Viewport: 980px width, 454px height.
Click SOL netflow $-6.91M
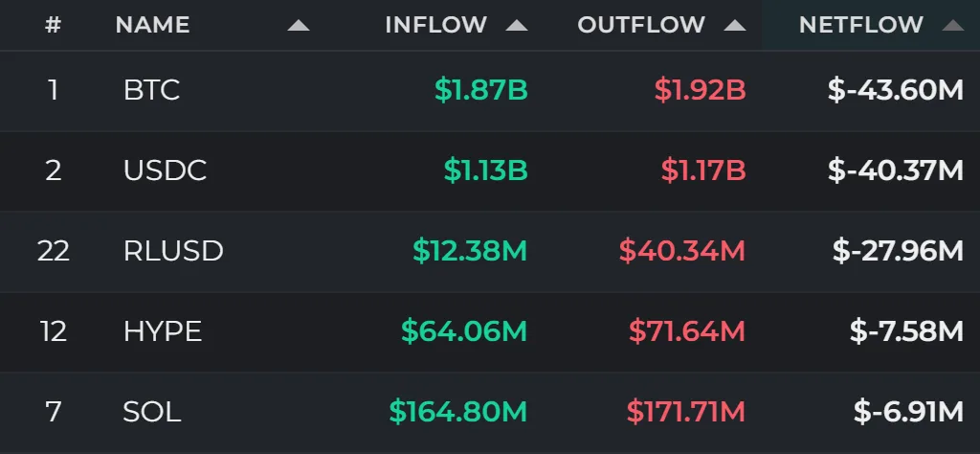909,412
